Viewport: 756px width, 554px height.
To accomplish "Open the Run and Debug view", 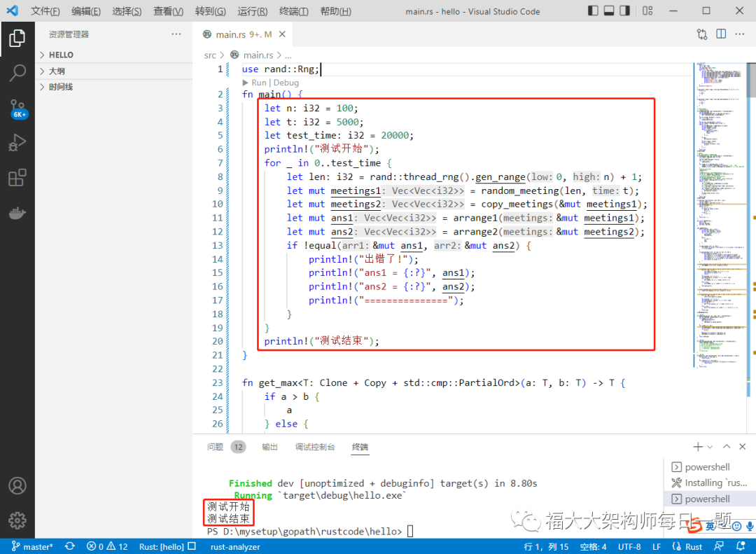I will tap(17, 143).
